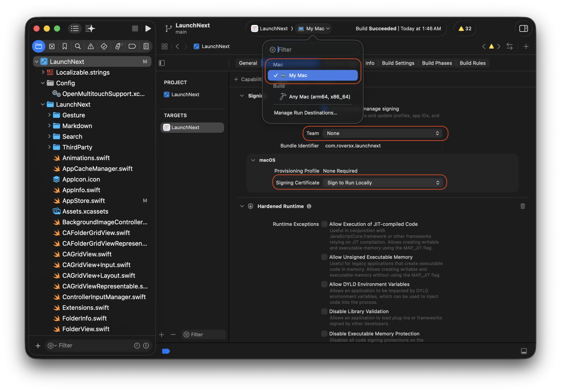Image resolution: width=561 pixels, height=392 pixels.
Task: Add a new editor pane
Action: coord(526,46)
